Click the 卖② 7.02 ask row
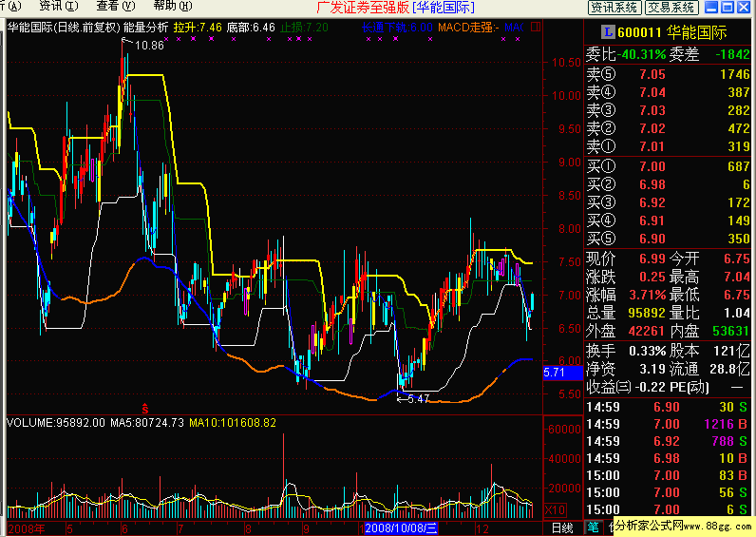The image size is (756, 537). click(668, 128)
